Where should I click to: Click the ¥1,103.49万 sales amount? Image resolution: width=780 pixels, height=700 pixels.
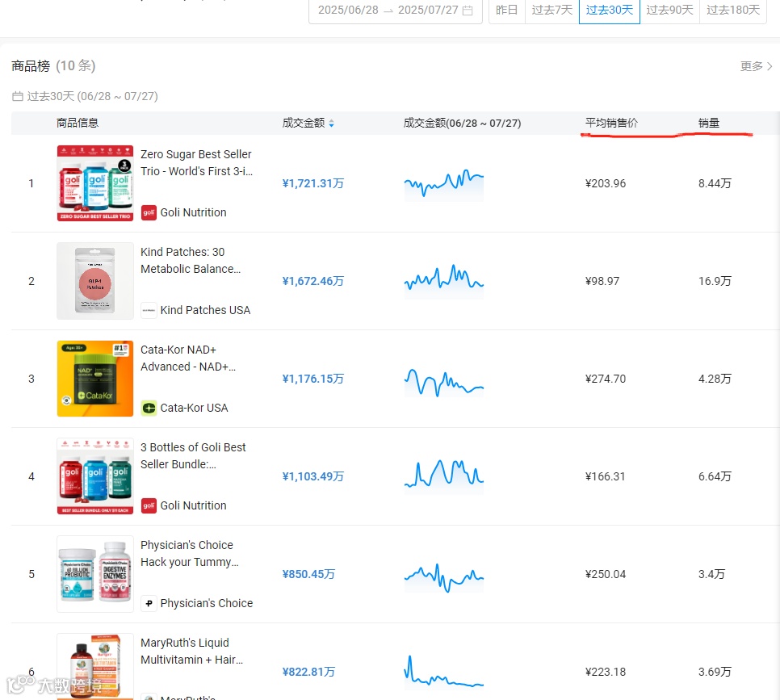point(313,476)
